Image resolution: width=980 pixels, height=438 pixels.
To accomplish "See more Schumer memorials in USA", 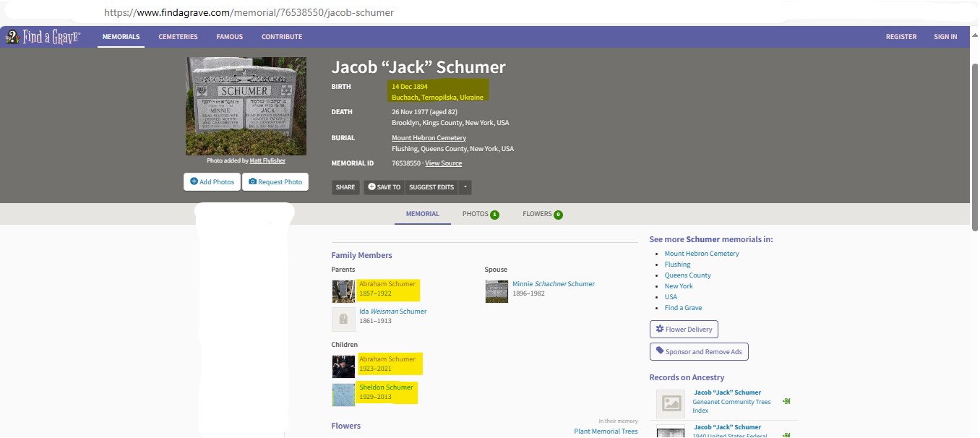I will 671,297.
